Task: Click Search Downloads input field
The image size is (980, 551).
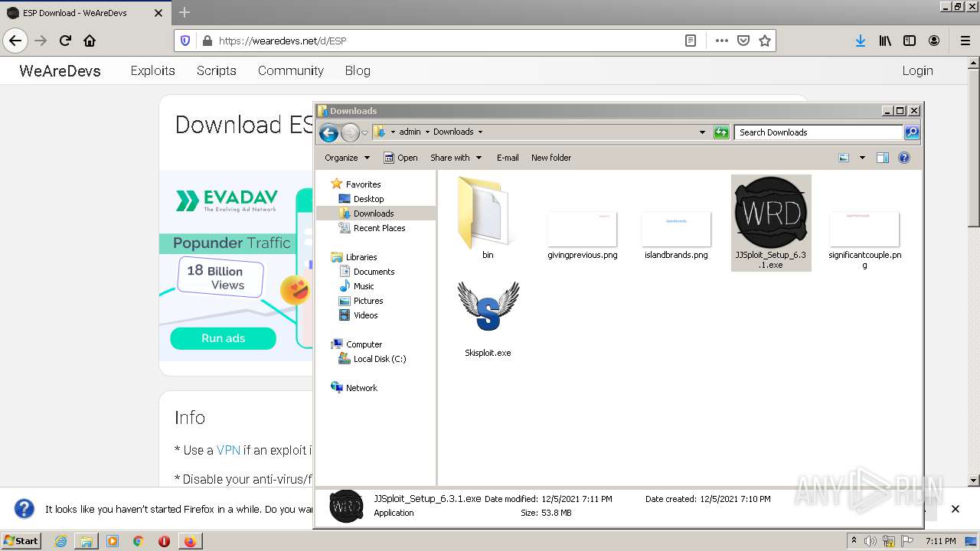Action: 818,132
